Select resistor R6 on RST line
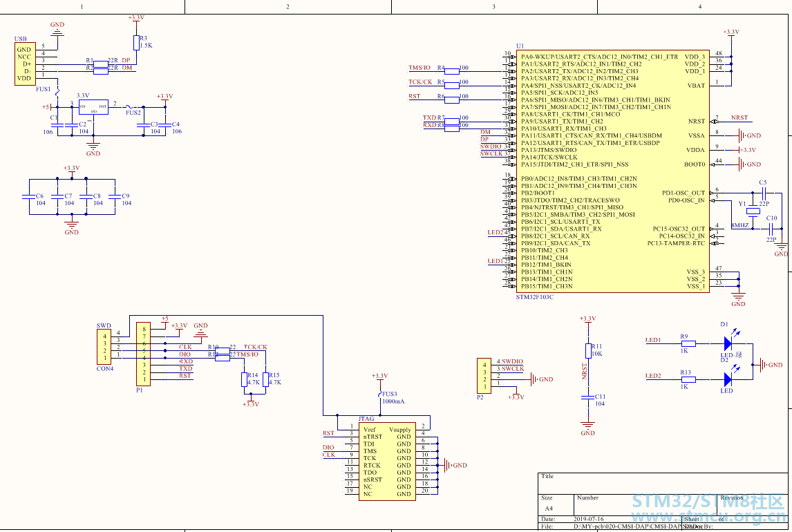 (x=452, y=99)
